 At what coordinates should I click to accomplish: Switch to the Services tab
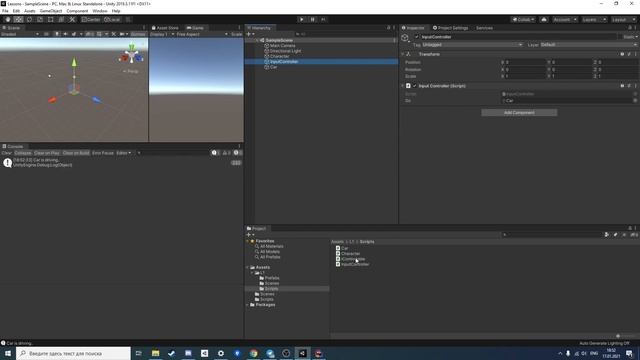(484, 28)
